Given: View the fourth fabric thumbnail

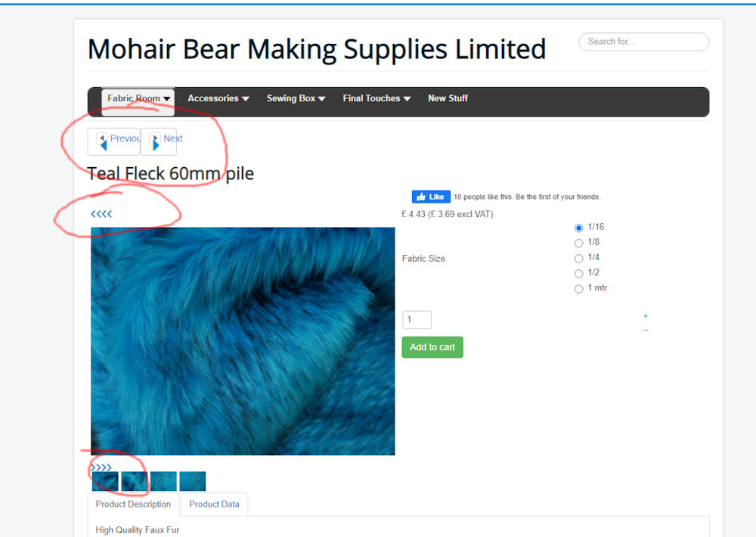Looking at the screenshot, I should click(x=192, y=481).
